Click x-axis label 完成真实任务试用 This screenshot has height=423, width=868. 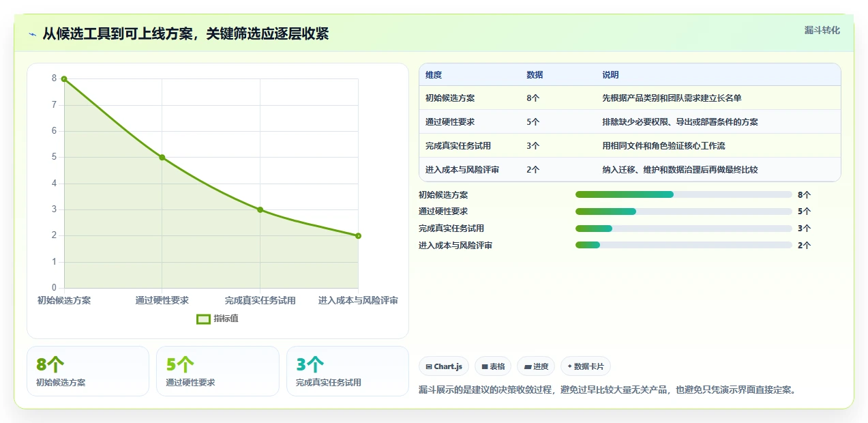click(260, 300)
